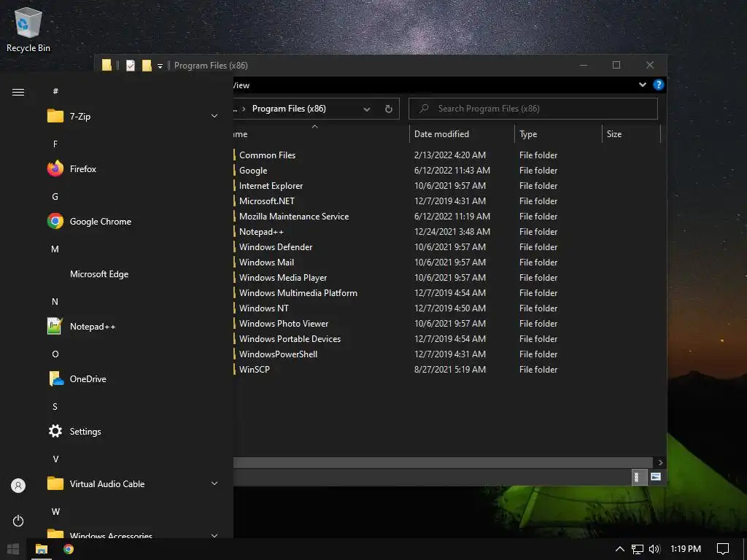Show hidden system tray icons
Screen dimensions: 747x560
(x=620, y=549)
